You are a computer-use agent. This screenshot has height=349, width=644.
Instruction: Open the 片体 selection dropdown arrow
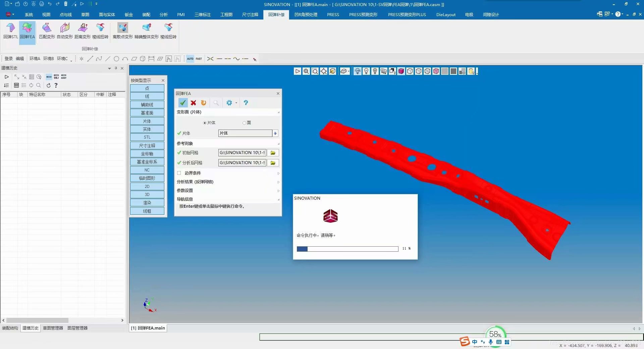click(x=275, y=133)
